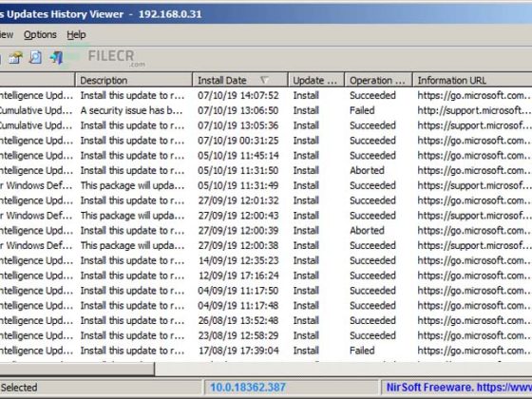This screenshot has width=532, height=399.
Task: Select the row dated 26/08/19 13:52:48
Action: (x=266, y=320)
